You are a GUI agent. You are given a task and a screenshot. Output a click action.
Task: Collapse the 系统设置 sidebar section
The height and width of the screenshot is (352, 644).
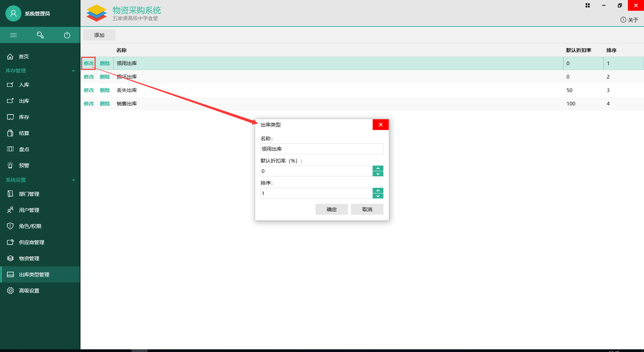pyautogui.click(x=73, y=180)
